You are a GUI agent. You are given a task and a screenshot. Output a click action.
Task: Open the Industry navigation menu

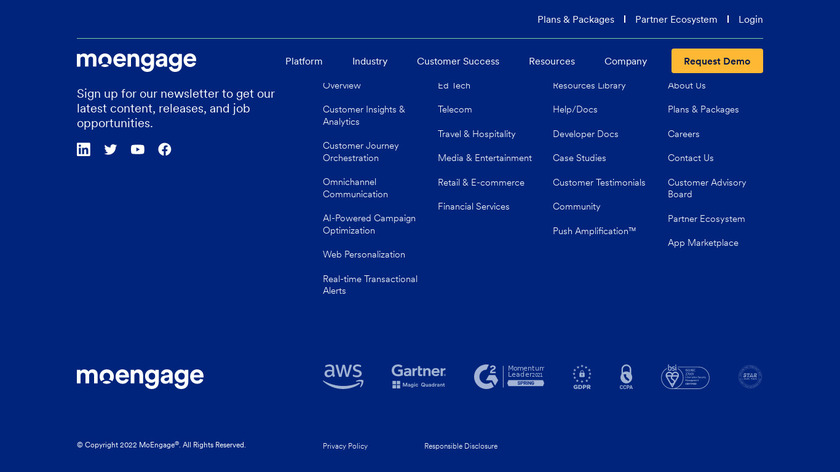point(370,62)
